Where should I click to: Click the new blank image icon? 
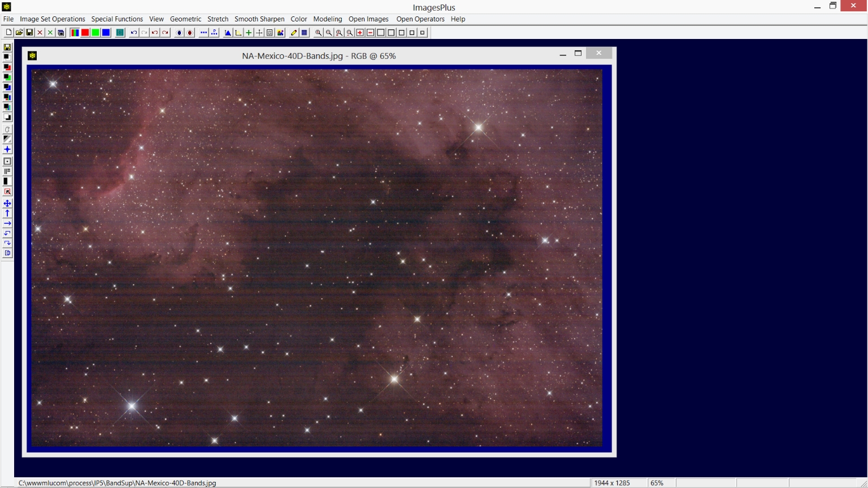8,33
